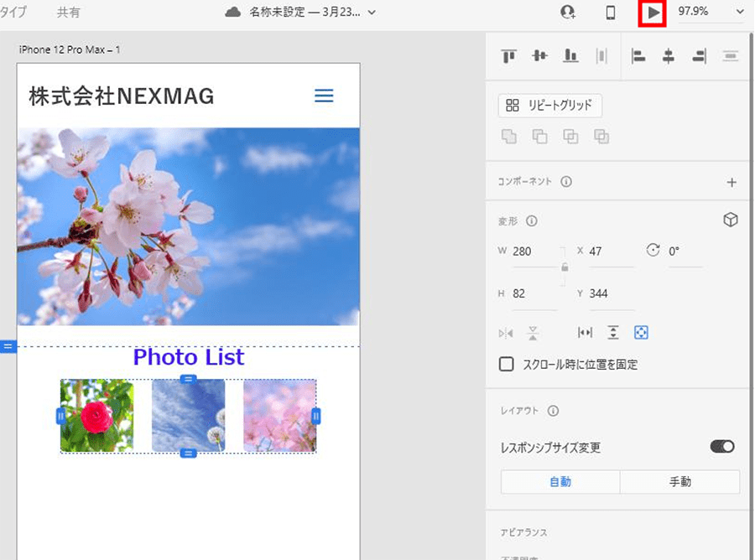Select the fix width constraint icon
The width and height of the screenshot is (755, 560).
tap(585, 333)
